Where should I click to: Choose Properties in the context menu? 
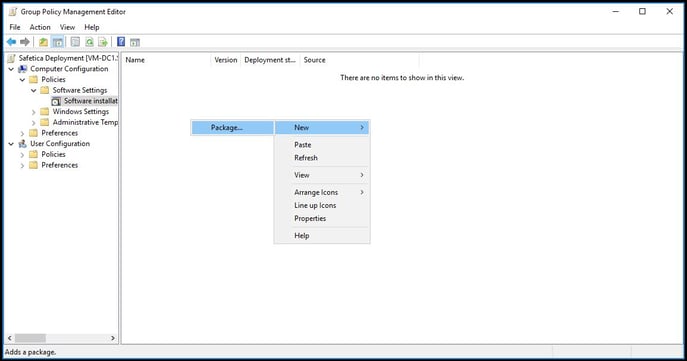coord(322,218)
